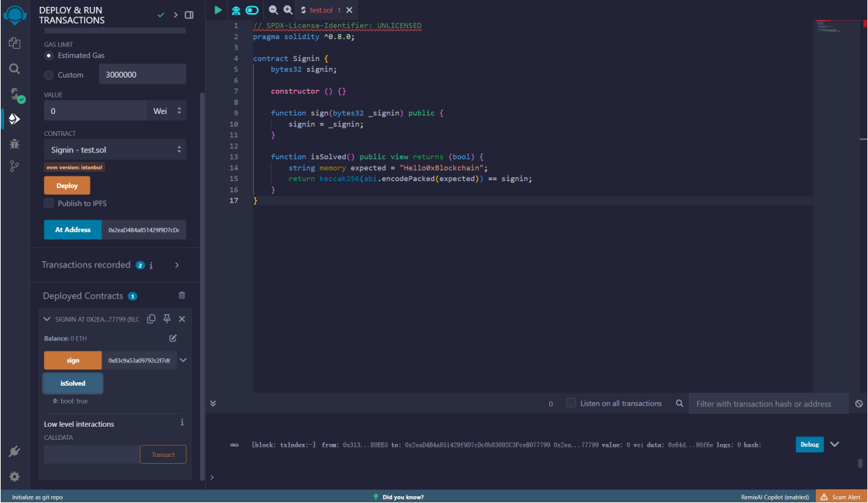Enable Listen on all transactions checkbox
Screen dimensions: 868x503
pyautogui.click(x=570, y=403)
